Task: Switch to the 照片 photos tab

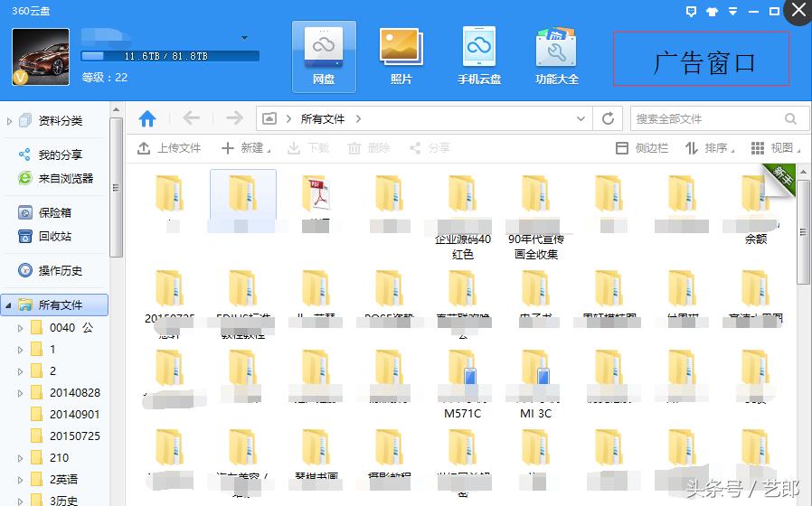Action: coord(401,56)
